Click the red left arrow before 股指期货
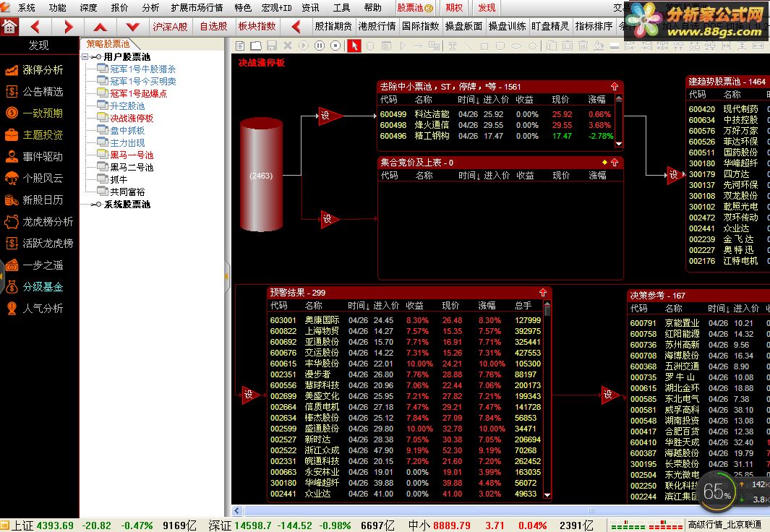The height and width of the screenshot is (532, 770). coord(296,27)
